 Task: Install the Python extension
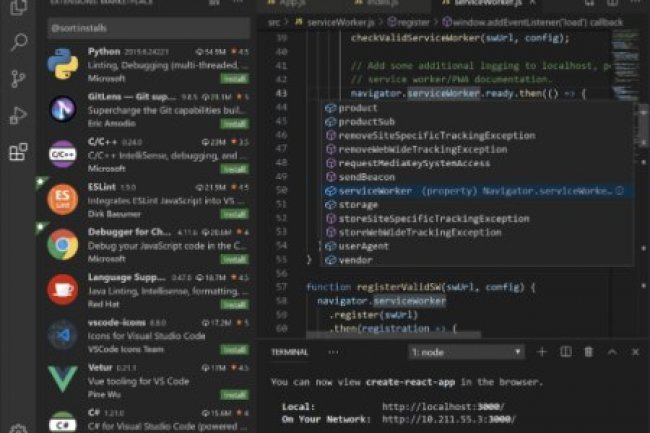234,78
